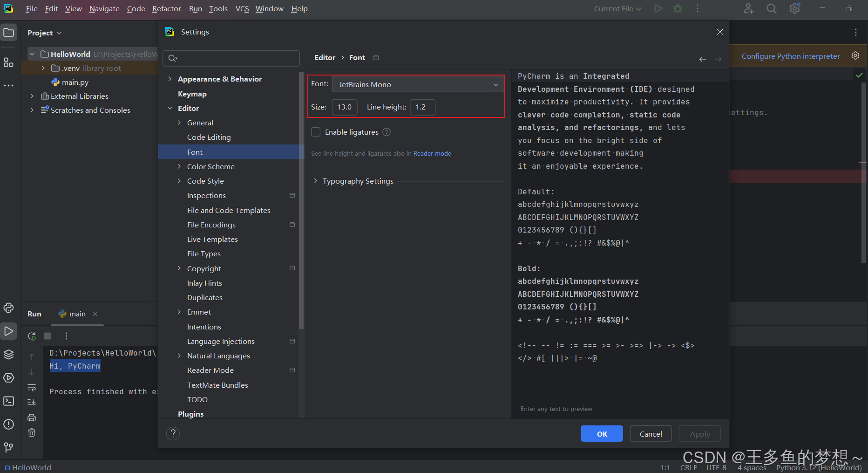Screen dimensions: 868x473
Task: Expand Appearance & Behavior settings group
Action: [x=170, y=79]
